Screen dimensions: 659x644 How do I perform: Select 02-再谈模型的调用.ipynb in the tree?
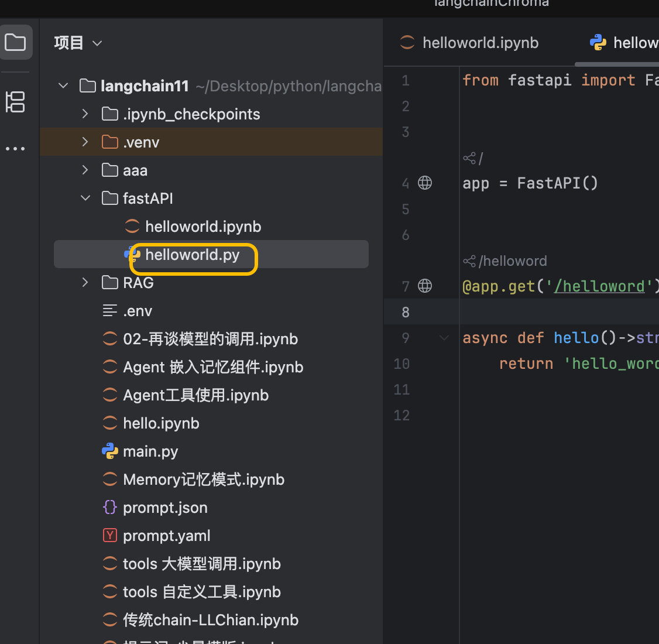point(211,339)
